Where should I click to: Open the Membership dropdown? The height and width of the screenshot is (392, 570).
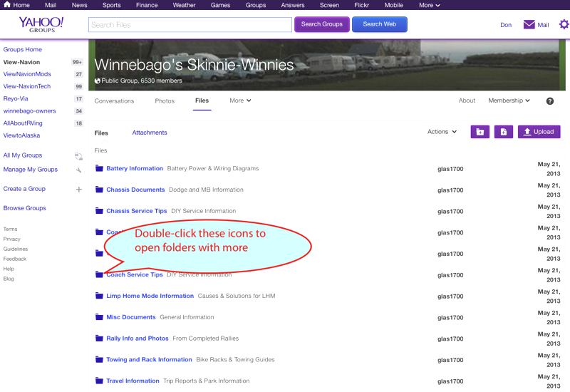[x=509, y=101]
